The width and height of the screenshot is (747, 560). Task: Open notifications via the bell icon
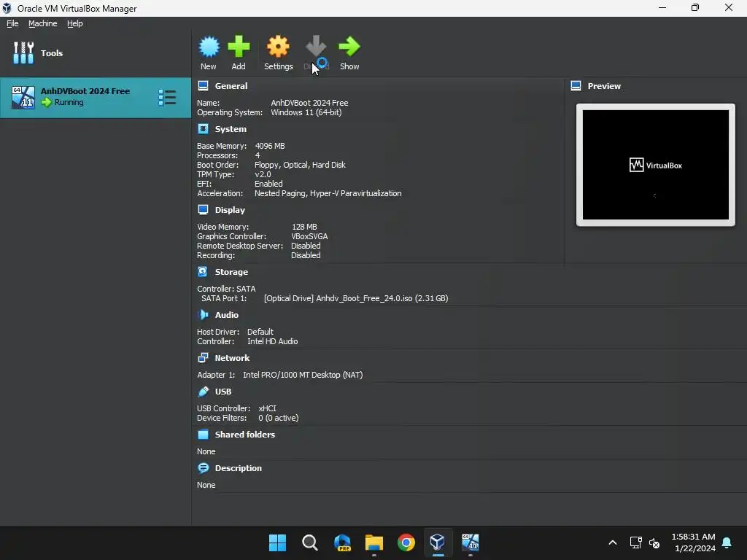click(x=727, y=542)
